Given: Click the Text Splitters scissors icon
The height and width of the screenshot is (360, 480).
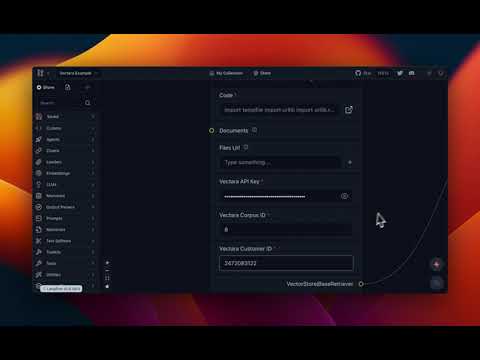Looking at the screenshot, I should [39, 241].
